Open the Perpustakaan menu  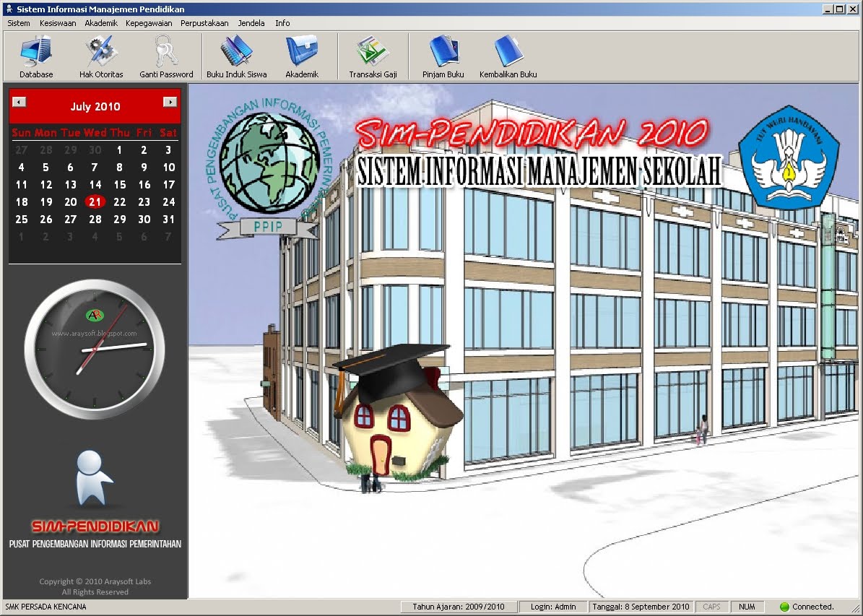pos(205,23)
